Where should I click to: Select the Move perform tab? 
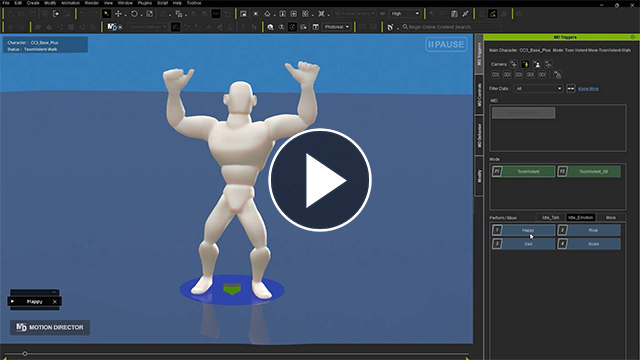pos(611,218)
